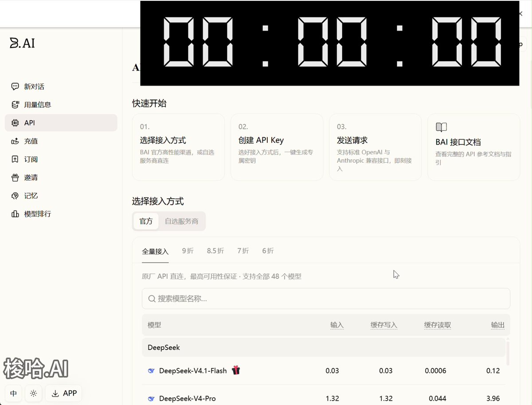Click the 模型 column header
Screen dimensions: 532x405
click(x=154, y=325)
